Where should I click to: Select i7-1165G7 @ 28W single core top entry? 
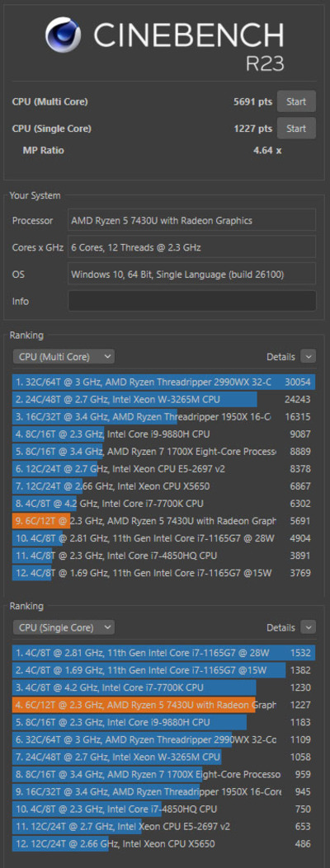(x=164, y=653)
